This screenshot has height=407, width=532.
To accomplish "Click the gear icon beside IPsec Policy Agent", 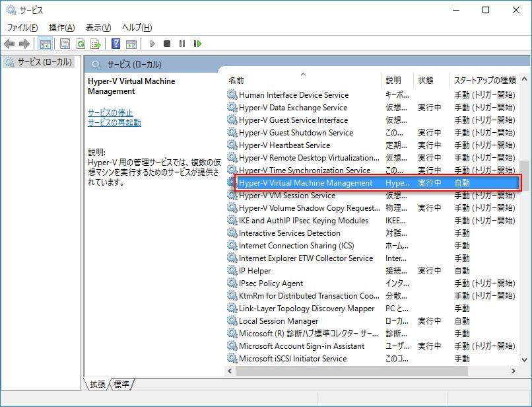I will click(x=232, y=283).
